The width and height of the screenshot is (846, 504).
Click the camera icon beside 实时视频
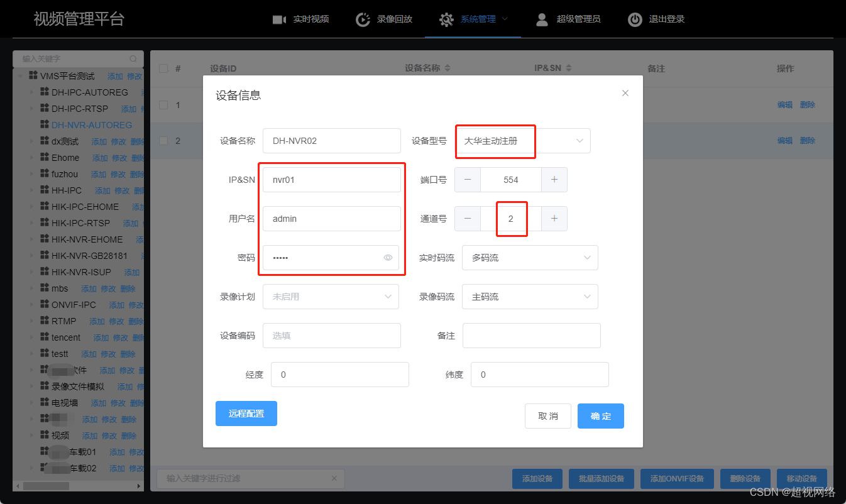click(280, 19)
